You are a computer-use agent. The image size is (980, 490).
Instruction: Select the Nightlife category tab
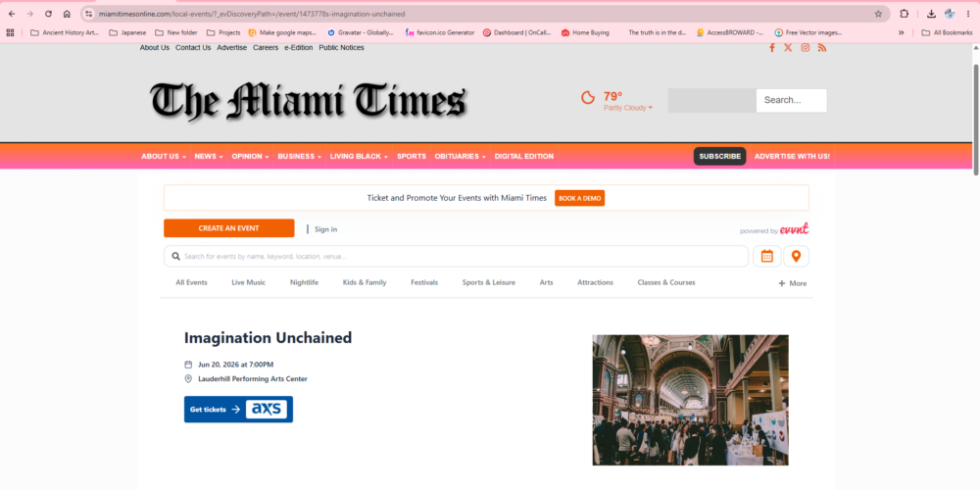pos(304,282)
